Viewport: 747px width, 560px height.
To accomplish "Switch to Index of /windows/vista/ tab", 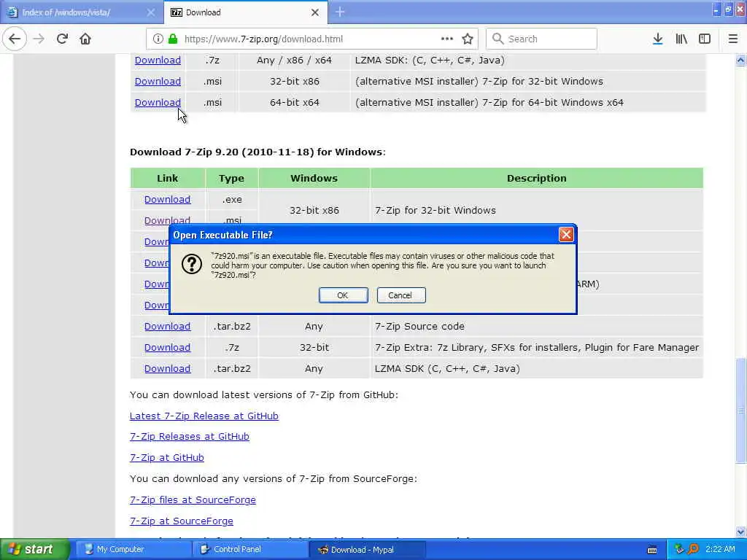I will pos(82,12).
